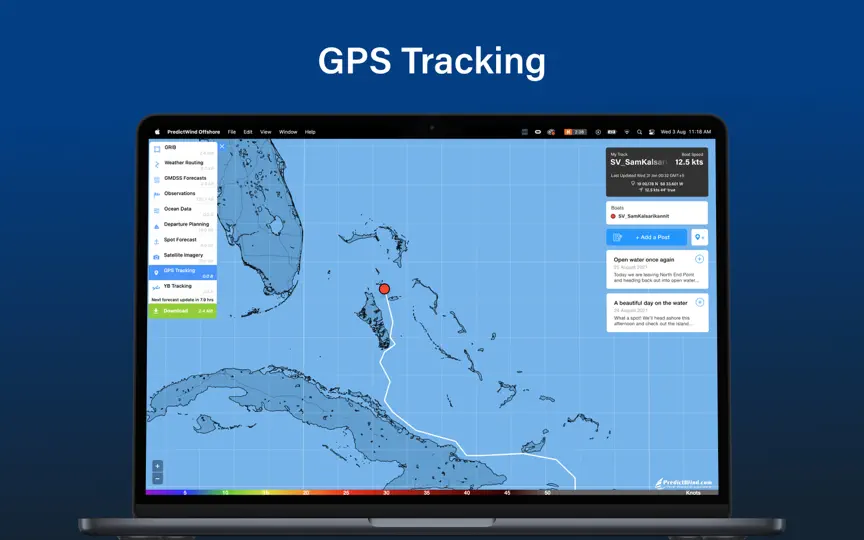Open the Edit menu
Viewport: 864px width, 540px height.
248,132
